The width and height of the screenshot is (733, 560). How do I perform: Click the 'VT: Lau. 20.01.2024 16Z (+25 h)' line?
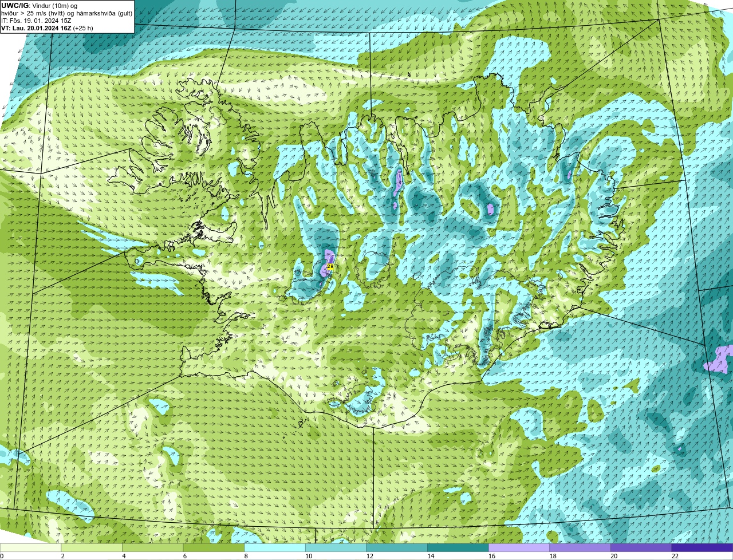(x=47, y=28)
